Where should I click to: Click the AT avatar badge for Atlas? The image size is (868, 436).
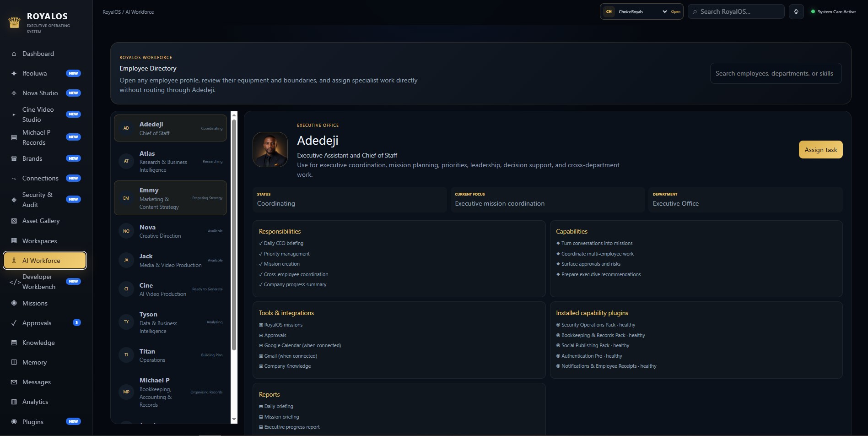126,161
